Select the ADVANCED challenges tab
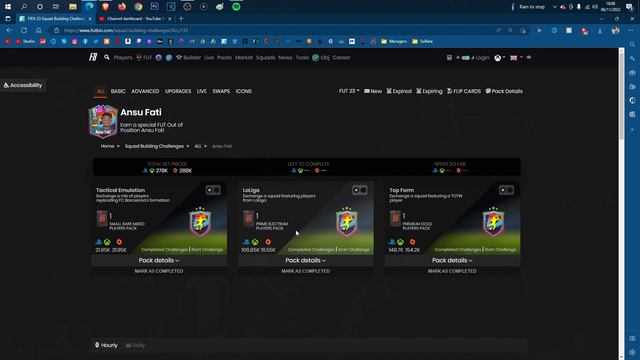The image size is (640, 360). [145, 91]
